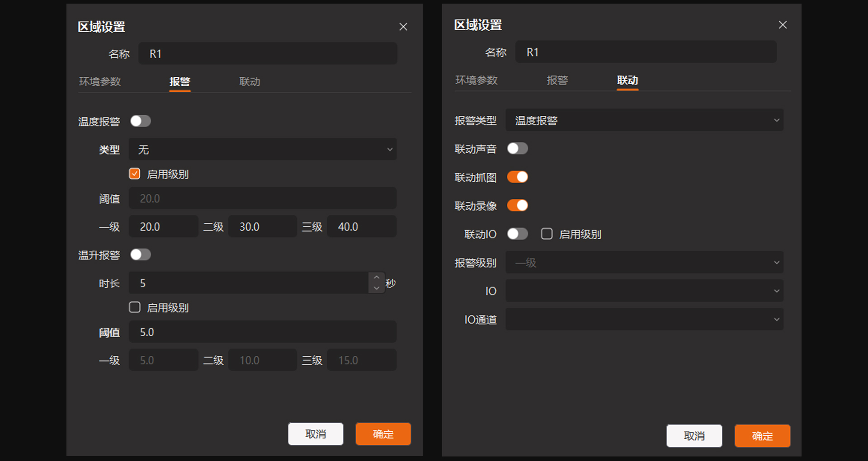This screenshot has width=868, height=461.
Task: Expand the 报警类型 dropdown
Action: 644,121
